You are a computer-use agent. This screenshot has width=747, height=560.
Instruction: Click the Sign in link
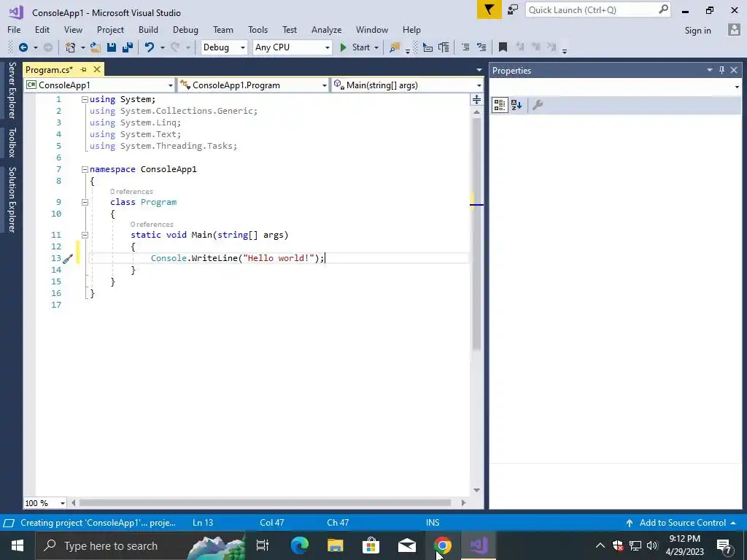tap(697, 30)
